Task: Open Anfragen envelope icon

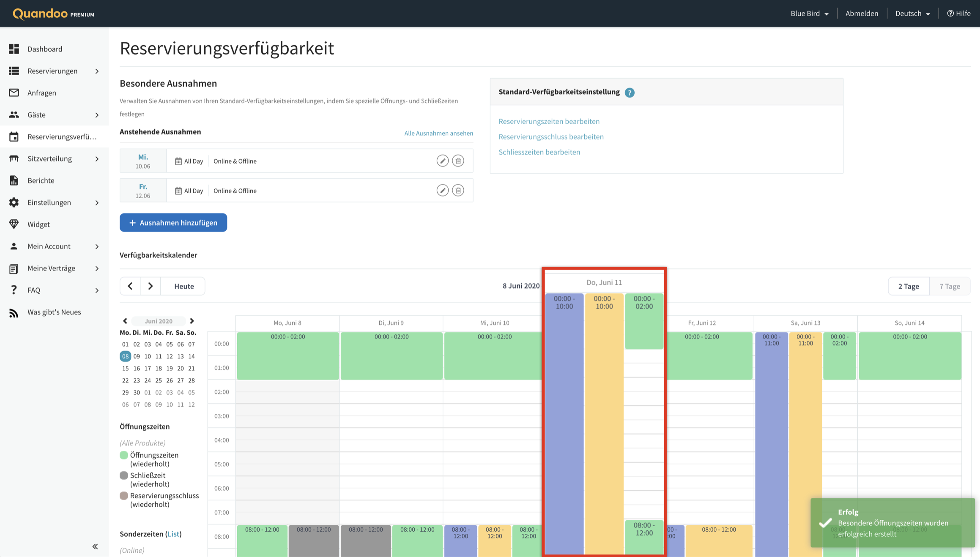Action: (14, 93)
